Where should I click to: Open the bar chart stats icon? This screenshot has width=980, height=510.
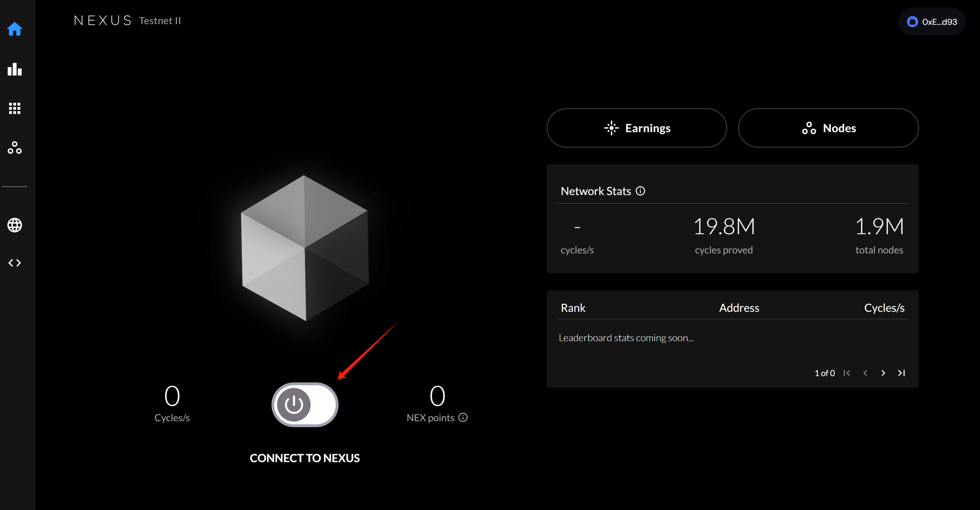tap(14, 69)
